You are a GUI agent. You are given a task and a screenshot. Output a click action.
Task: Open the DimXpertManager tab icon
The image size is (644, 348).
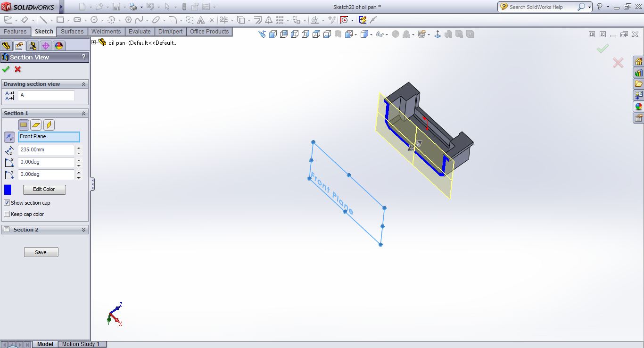[x=45, y=46]
